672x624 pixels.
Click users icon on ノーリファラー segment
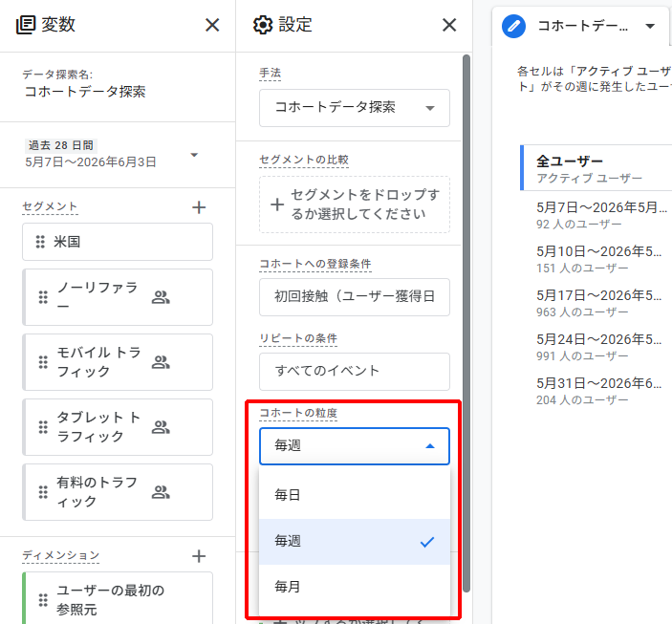(161, 297)
